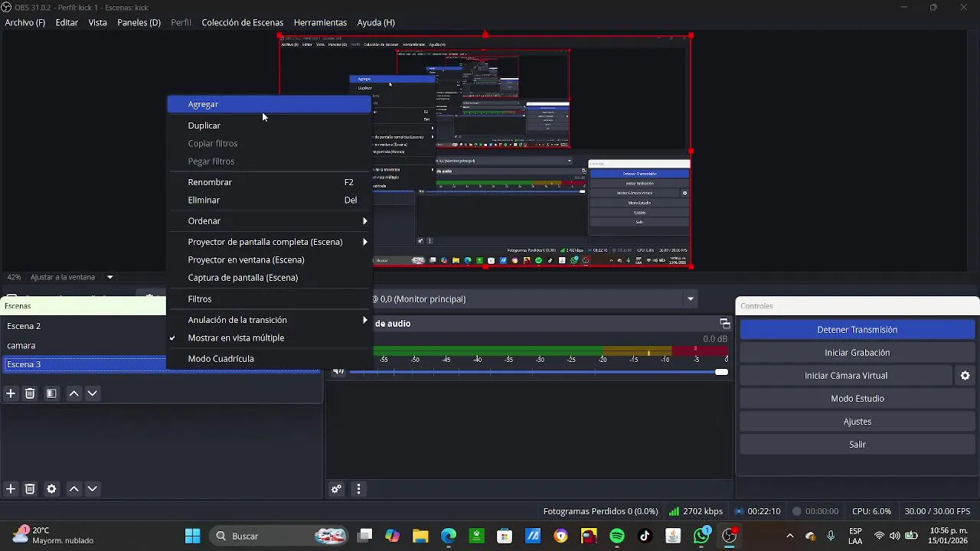980x551 pixels.
Task: Toggle Modo Estudio in Controles
Action: pos(857,399)
